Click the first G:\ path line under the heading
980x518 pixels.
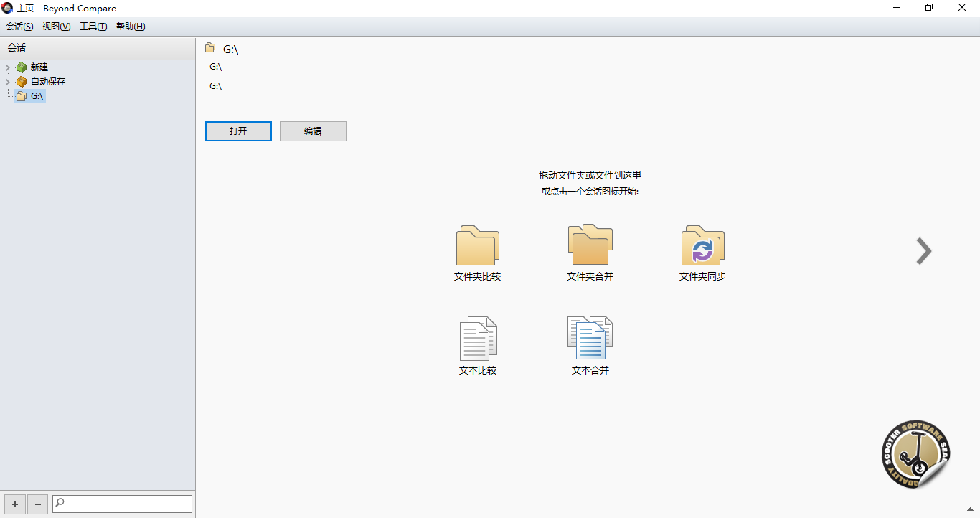tap(215, 67)
